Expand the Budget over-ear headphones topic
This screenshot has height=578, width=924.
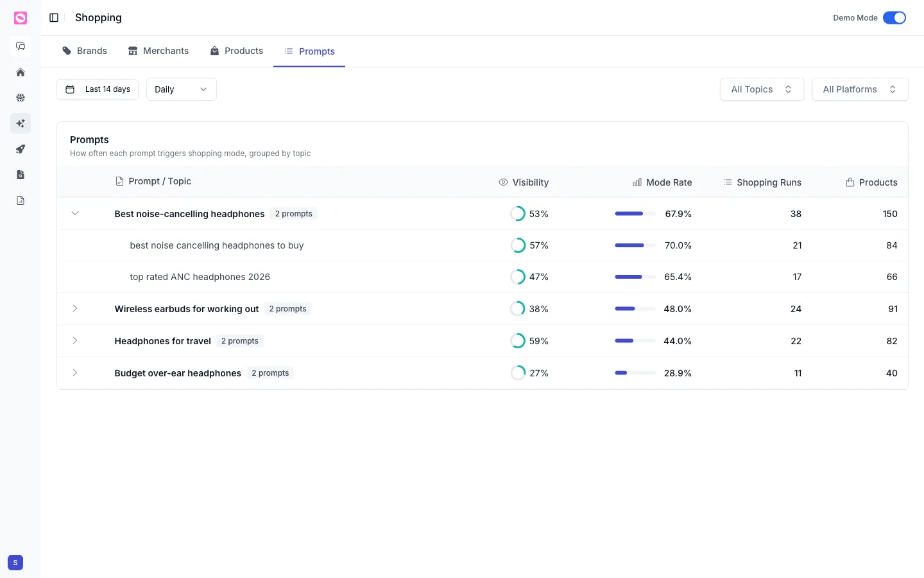pyautogui.click(x=75, y=372)
